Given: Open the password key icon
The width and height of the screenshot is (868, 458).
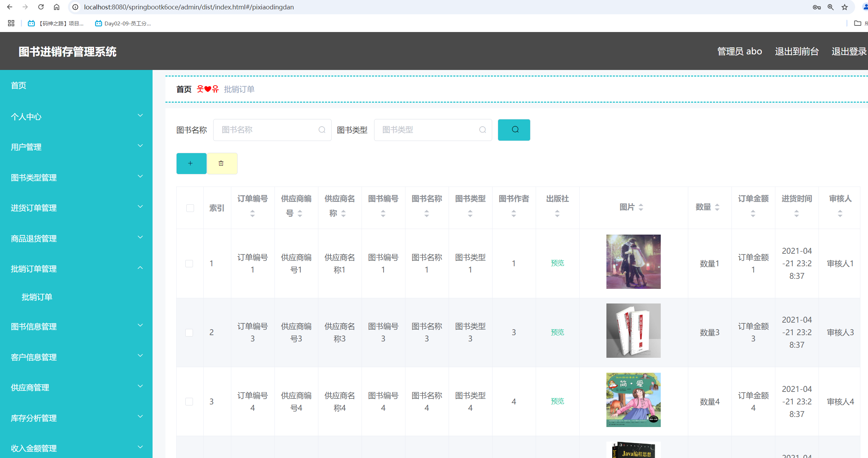Looking at the screenshot, I should pyautogui.click(x=816, y=7).
